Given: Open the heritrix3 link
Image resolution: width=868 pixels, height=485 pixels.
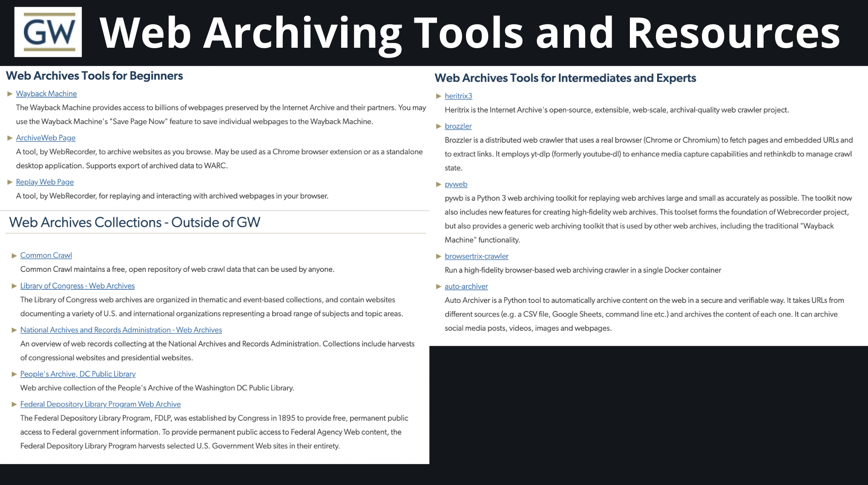Looking at the screenshot, I should click(x=458, y=96).
